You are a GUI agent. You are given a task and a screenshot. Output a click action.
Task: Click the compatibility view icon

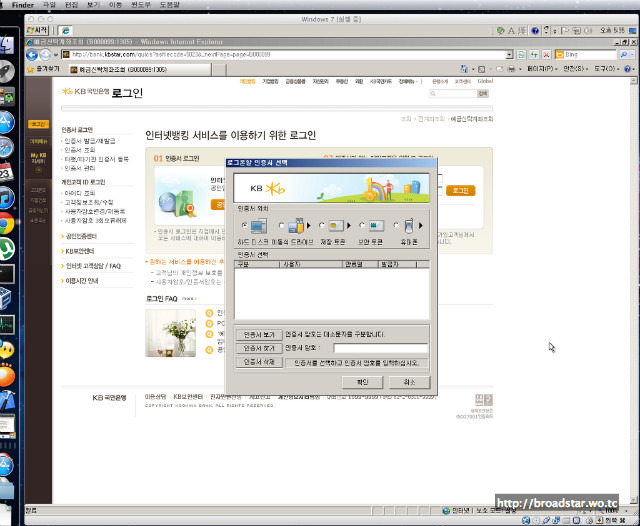point(521,55)
